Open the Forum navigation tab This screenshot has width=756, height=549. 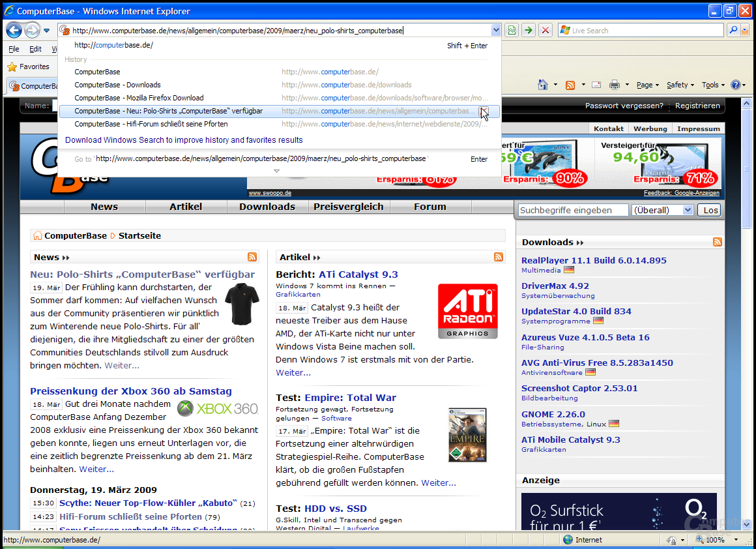pyautogui.click(x=430, y=207)
